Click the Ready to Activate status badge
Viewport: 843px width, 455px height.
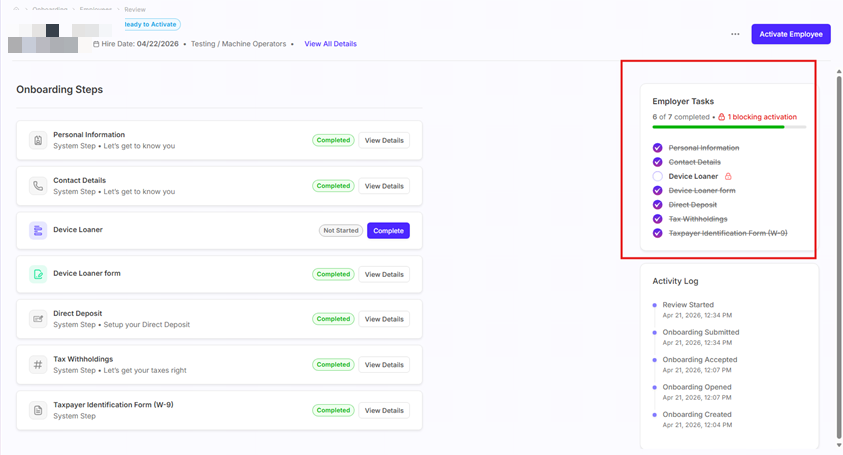tap(152, 24)
